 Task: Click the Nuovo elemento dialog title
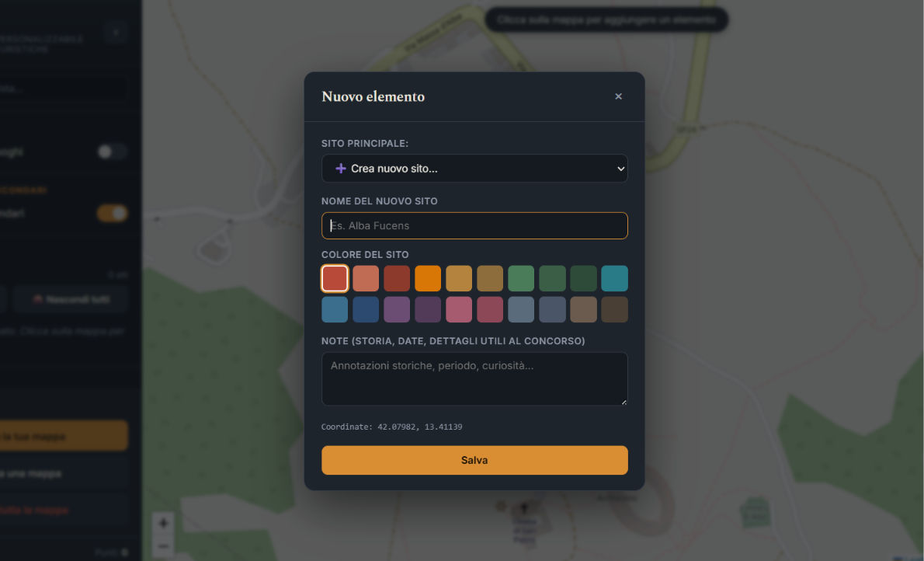[x=373, y=97]
